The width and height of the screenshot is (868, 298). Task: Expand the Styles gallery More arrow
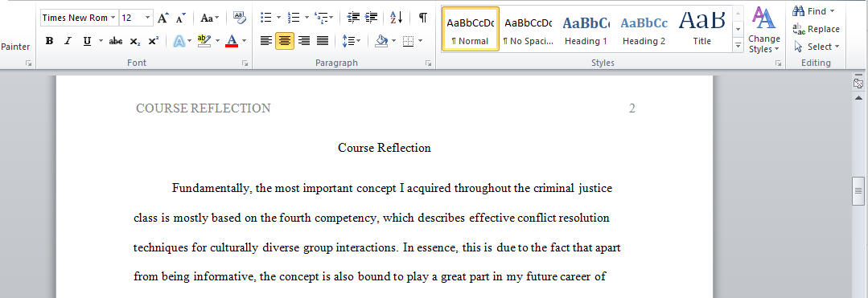738,45
